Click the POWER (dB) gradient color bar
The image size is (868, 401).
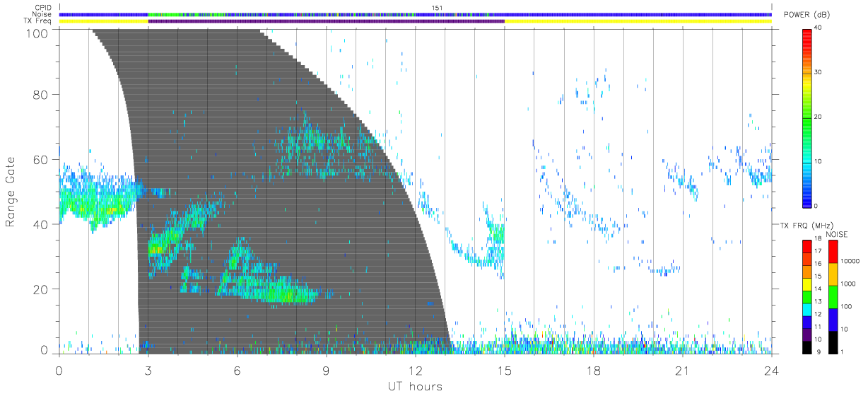807,117
